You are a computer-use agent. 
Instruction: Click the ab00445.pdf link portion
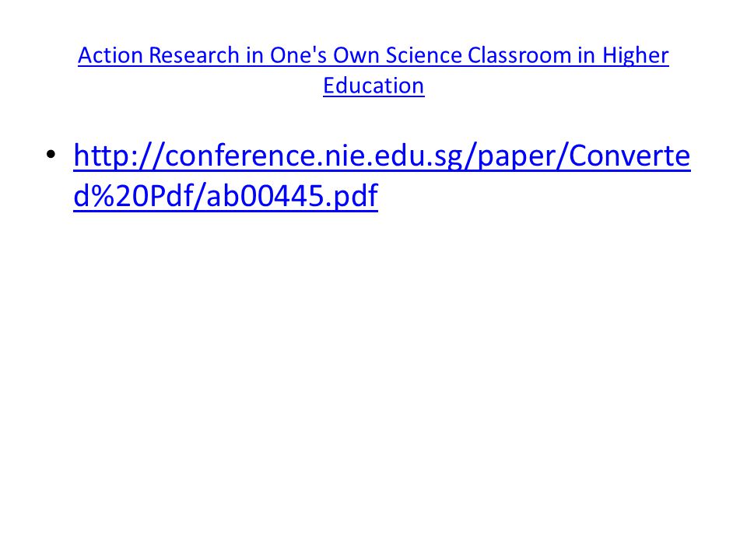pos(292,196)
